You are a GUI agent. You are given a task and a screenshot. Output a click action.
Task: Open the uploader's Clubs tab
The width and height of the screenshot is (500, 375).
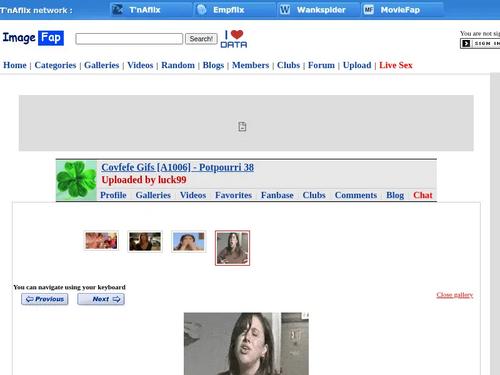click(x=314, y=195)
